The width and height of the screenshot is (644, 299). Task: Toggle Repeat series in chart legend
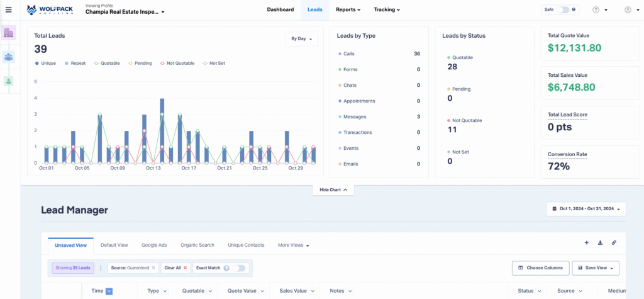click(x=75, y=64)
